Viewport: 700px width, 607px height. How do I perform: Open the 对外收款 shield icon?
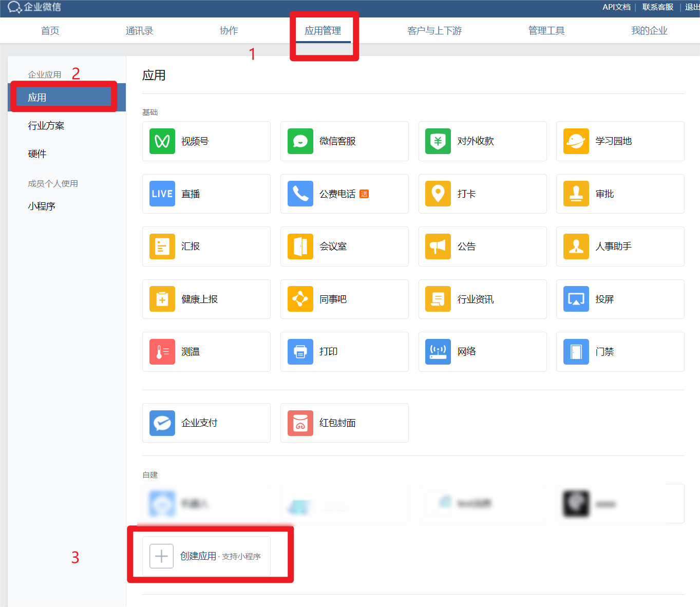(x=438, y=141)
